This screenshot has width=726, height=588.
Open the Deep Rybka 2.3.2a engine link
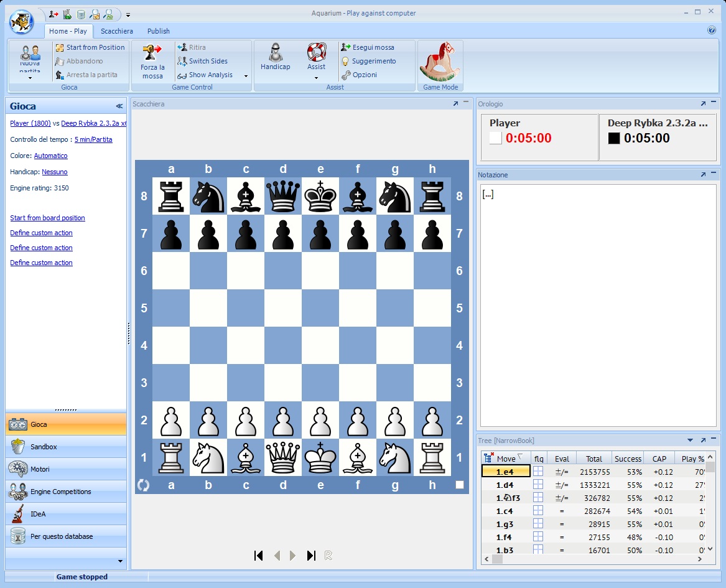pyautogui.click(x=93, y=123)
